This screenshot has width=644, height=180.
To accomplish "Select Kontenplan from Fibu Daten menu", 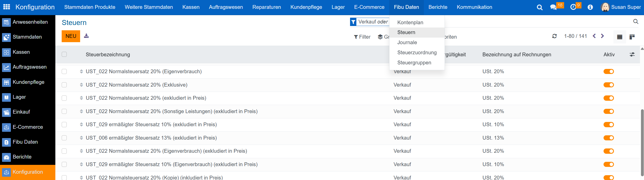I will [x=410, y=22].
